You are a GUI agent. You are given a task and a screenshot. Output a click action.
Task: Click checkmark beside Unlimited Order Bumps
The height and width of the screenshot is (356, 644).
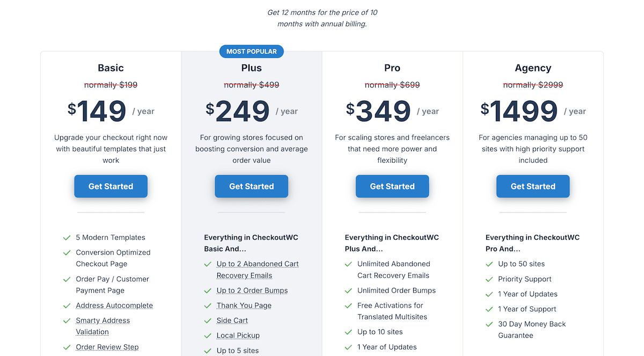click(348, 290)
